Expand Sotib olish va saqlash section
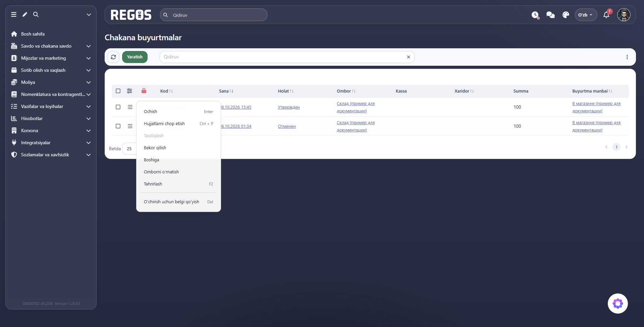 (51, 70)
